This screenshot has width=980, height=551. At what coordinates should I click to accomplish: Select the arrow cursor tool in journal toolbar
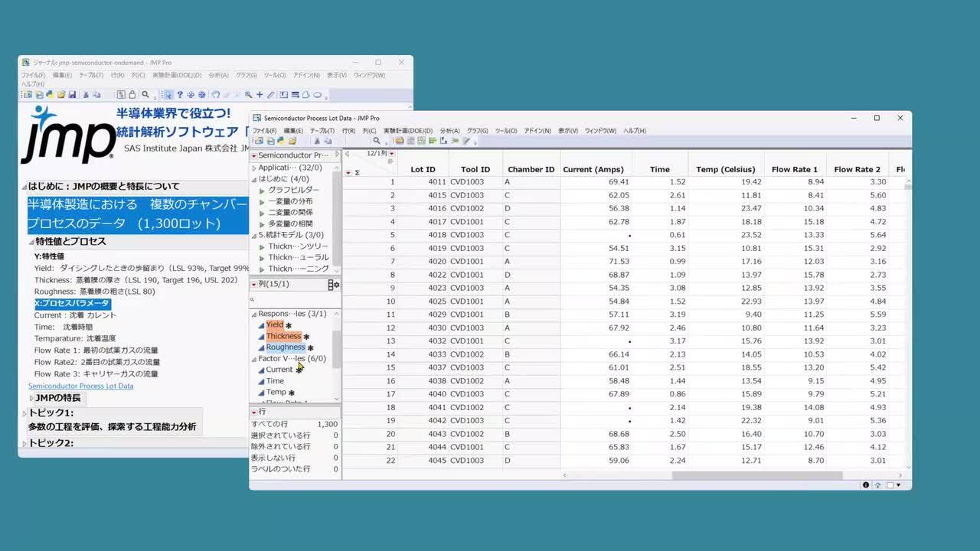pos(168,95)
